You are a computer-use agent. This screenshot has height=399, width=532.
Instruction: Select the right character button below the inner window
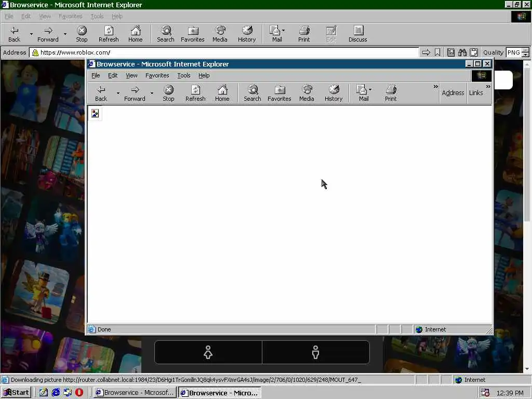pyautogui.click(x=315, y=352)
